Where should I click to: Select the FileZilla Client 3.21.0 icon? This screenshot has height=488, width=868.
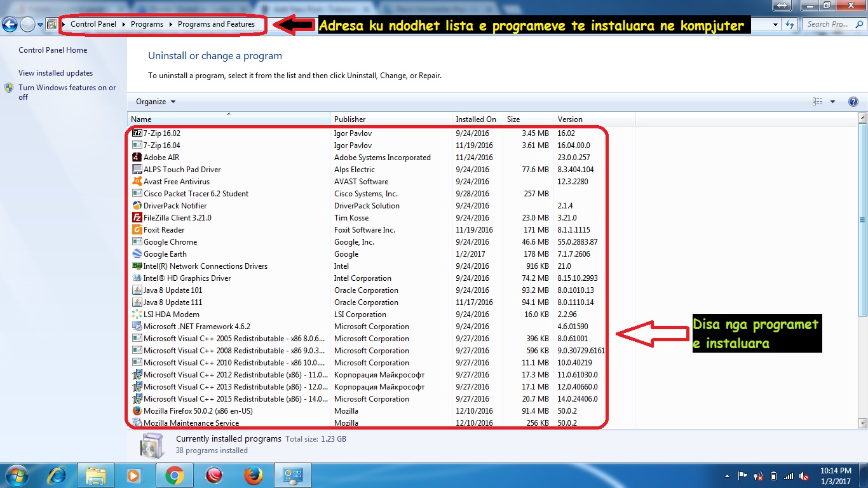click(x=137, y=218)
